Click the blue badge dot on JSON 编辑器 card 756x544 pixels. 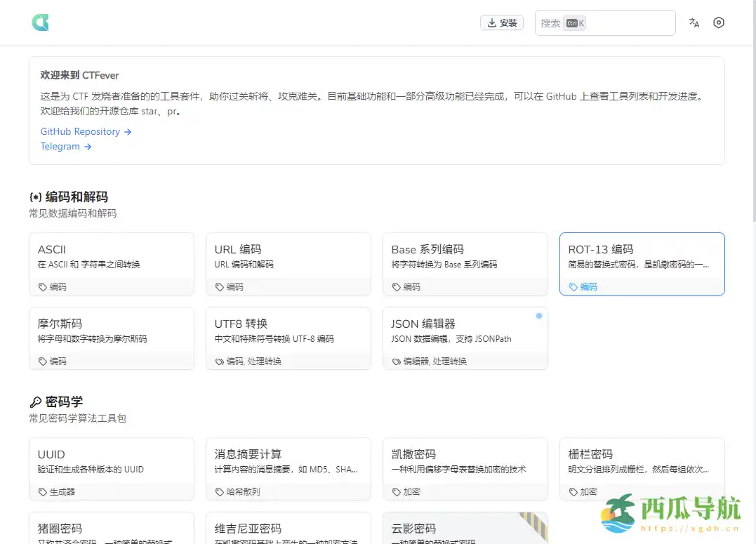click(x=538, y=316)
